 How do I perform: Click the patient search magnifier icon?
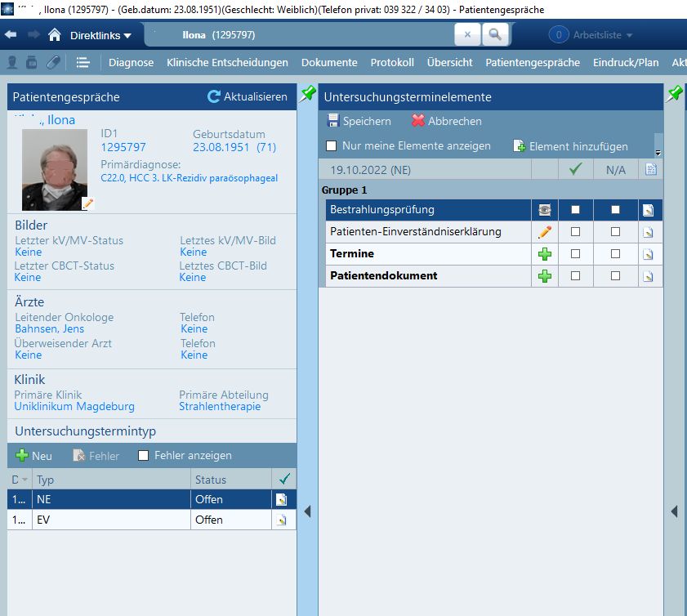494,35
